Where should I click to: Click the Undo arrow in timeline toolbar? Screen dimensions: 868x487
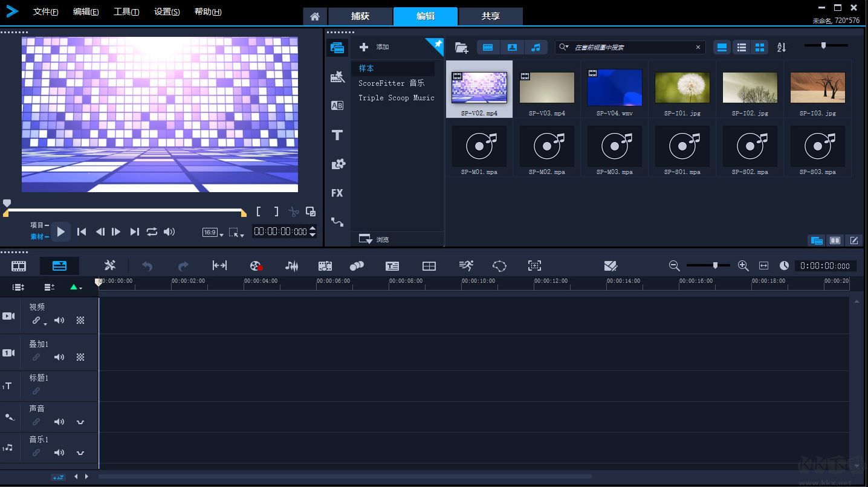click(x=147, y=266)
